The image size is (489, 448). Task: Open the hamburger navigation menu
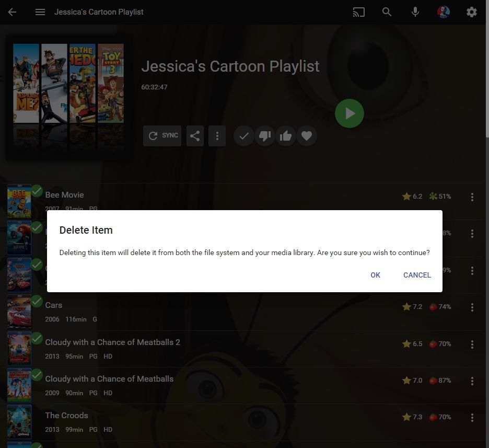point(40,12)
